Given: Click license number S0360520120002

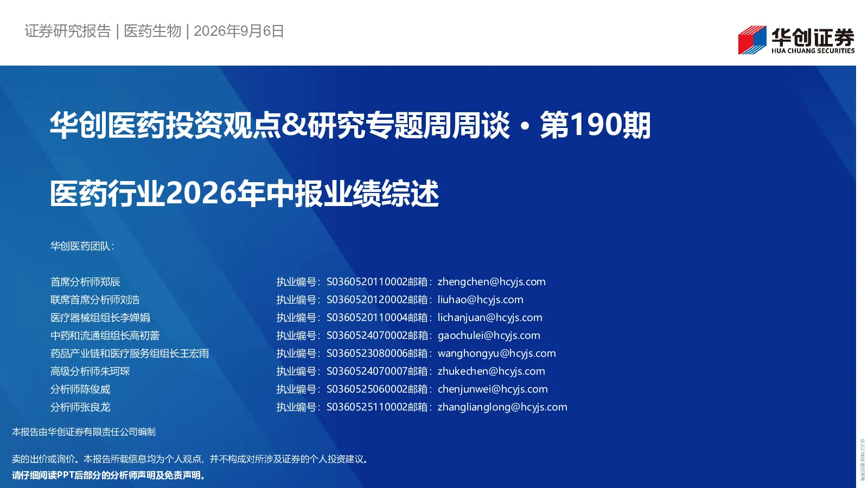Looking at the screenshot, I should [x=367, y=300].
